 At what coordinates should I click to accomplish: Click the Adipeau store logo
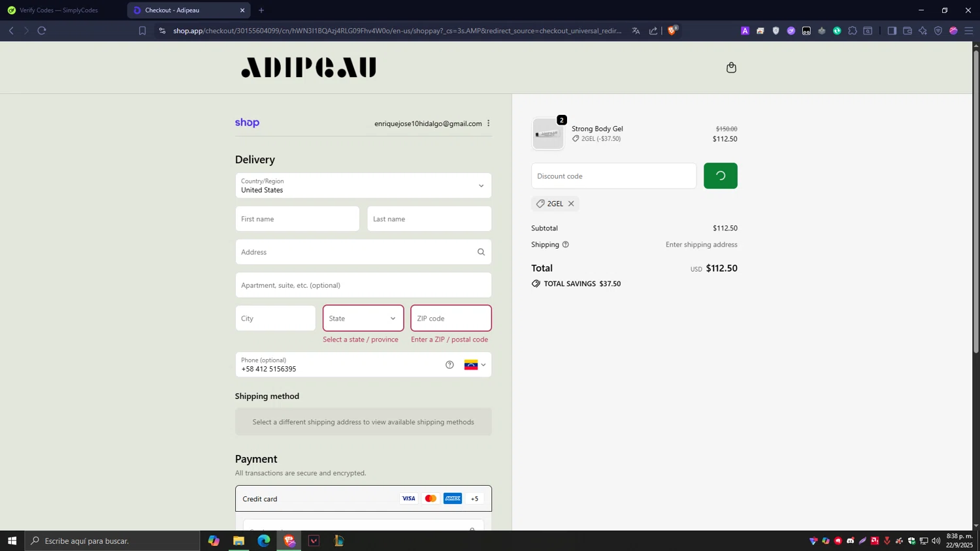coord(309,68)
